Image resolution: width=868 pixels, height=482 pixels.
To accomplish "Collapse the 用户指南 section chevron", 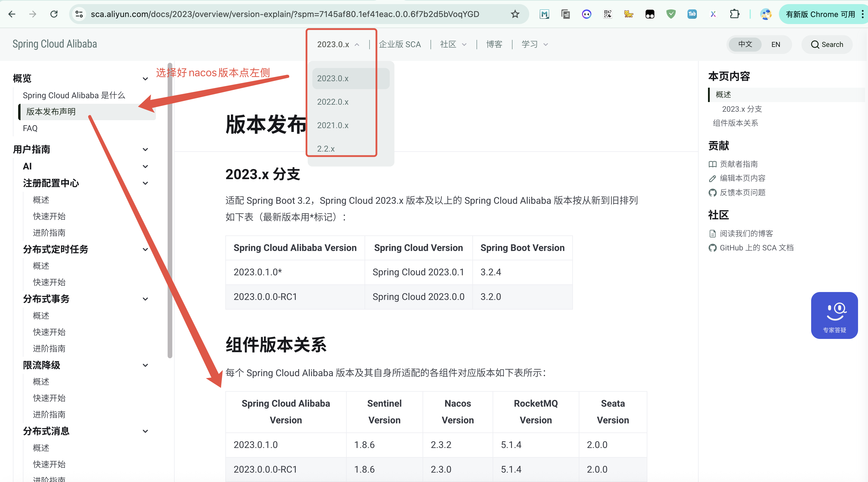I will pyautogui.click(x=145, y=149).
